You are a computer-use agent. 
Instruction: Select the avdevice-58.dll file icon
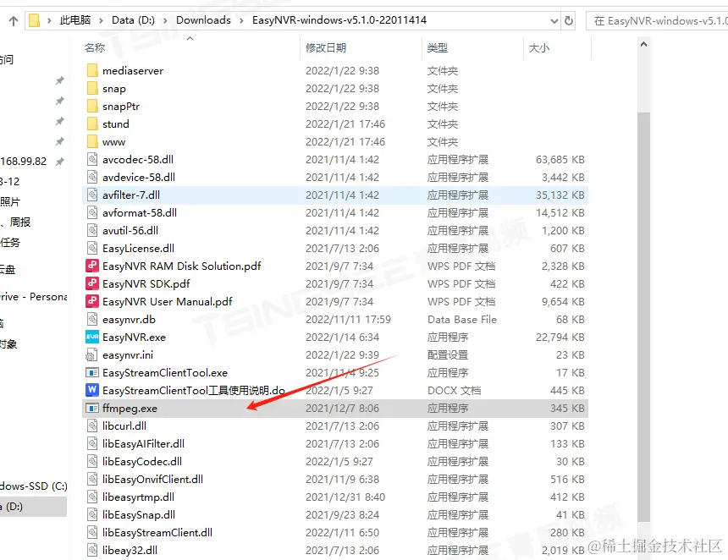(x=92, y=178)
